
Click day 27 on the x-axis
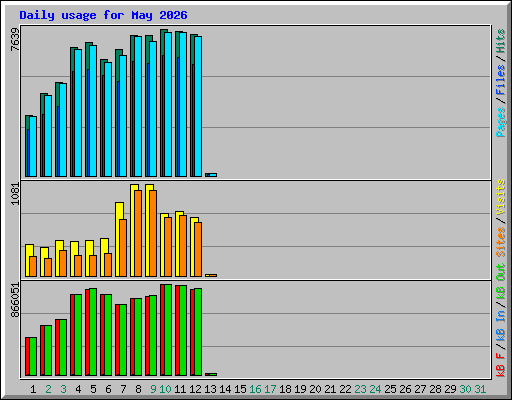(x=420, y=389)
